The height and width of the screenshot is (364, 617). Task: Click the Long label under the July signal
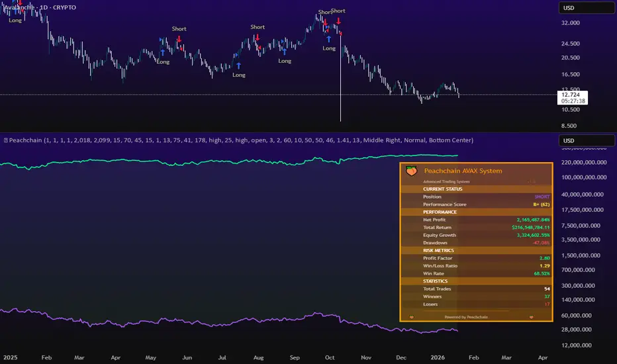tap(238, 75)
